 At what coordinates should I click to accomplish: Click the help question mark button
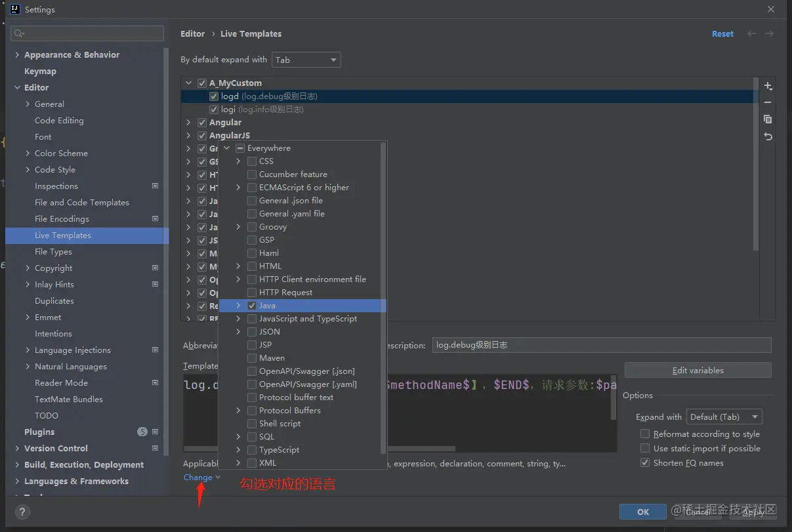pos(22,512)
